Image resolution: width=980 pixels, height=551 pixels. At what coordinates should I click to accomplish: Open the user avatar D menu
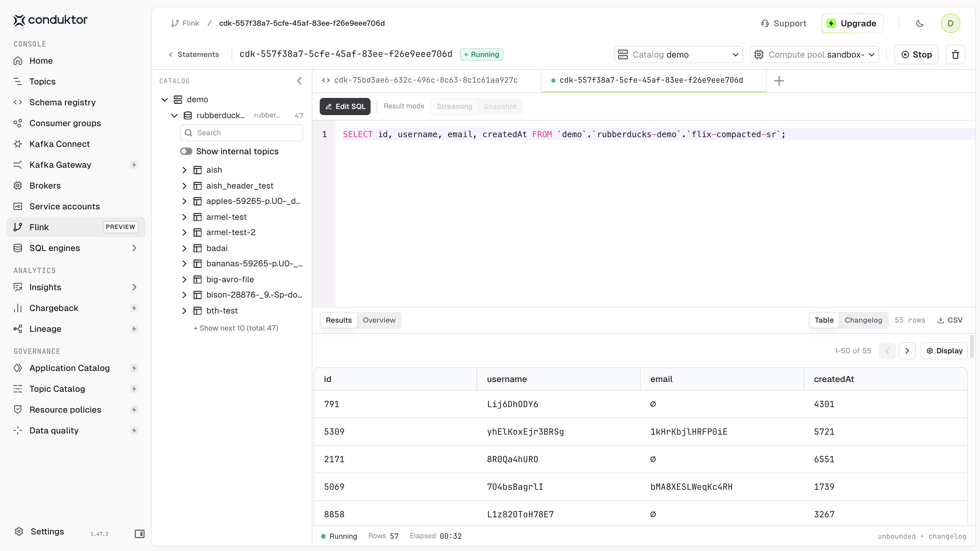tap(950, 23)
